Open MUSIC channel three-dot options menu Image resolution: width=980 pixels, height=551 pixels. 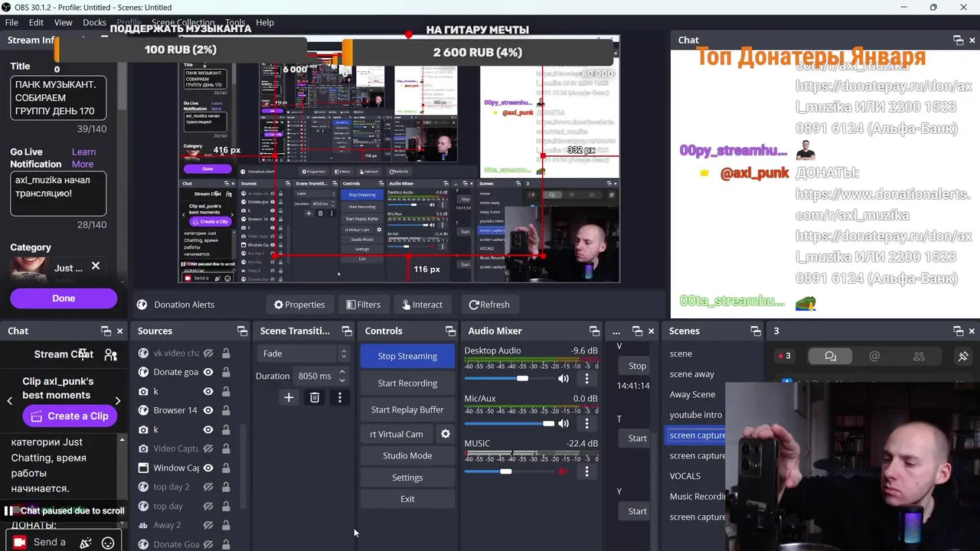587,471
